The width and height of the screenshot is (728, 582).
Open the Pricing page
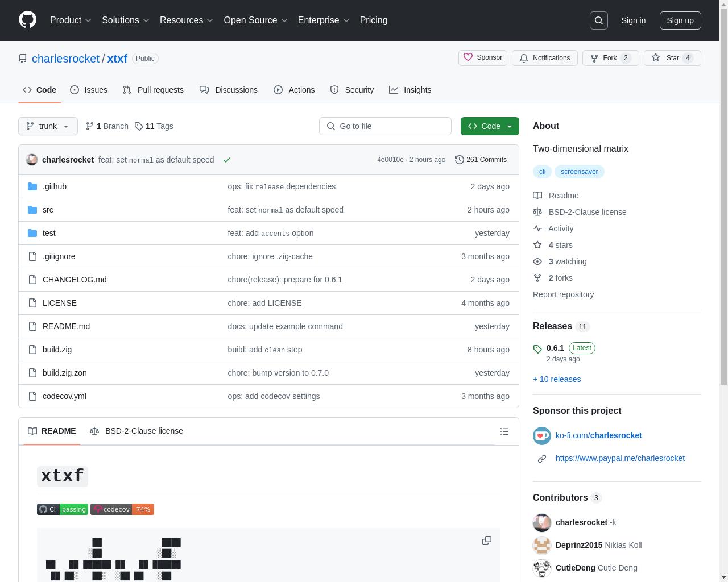coord(374,20)
